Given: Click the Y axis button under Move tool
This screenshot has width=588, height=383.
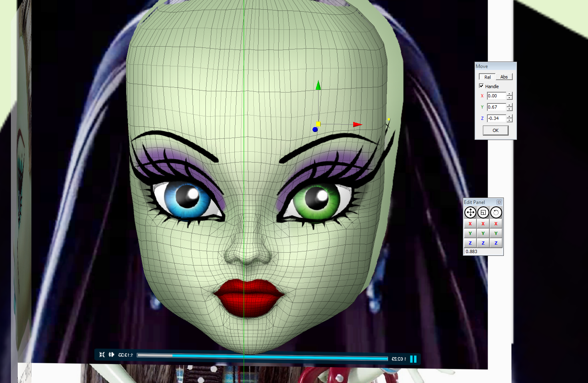Looking at the screenshot, I should click(x=470, y=233).
